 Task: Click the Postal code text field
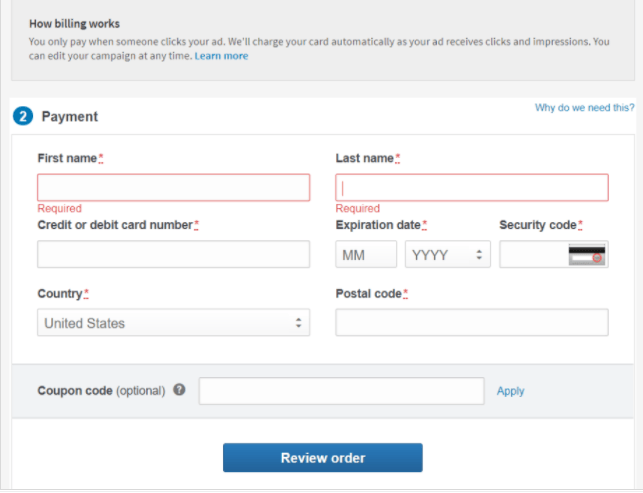471,323
